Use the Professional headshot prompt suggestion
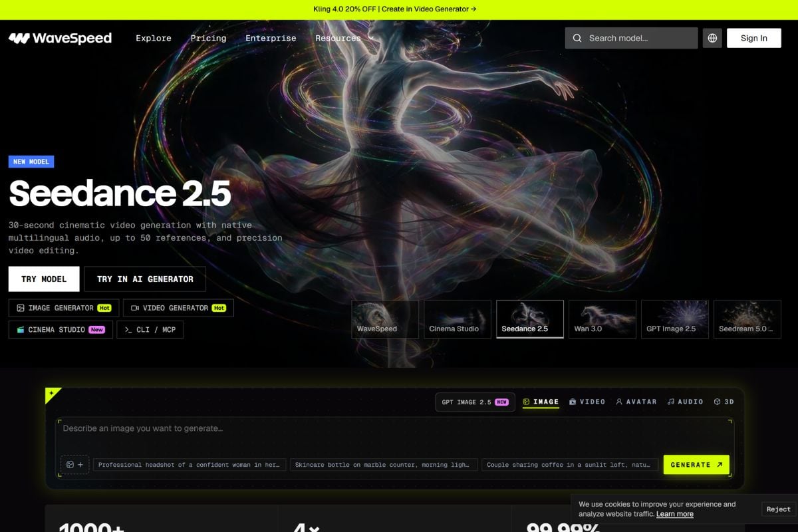Screen dimensions: 798x532 (x=190, y=465)
